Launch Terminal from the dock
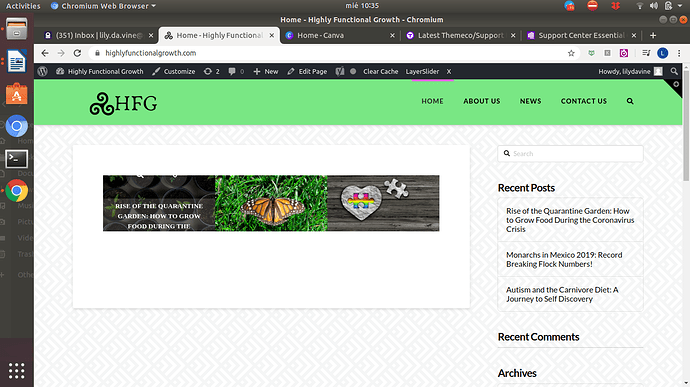This screenshot has height=387, width=690. (x=17, y=159)
